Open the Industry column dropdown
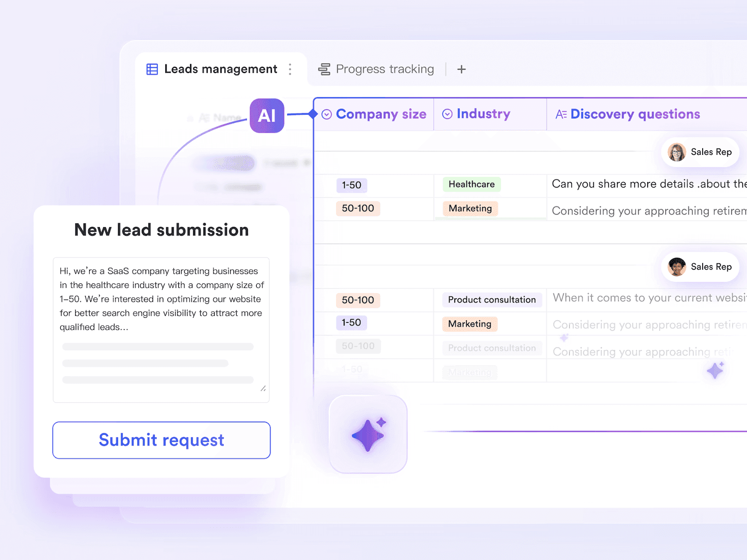Image resolution: width=747 pixels, height=560 pixels. (x=447, y=114)
